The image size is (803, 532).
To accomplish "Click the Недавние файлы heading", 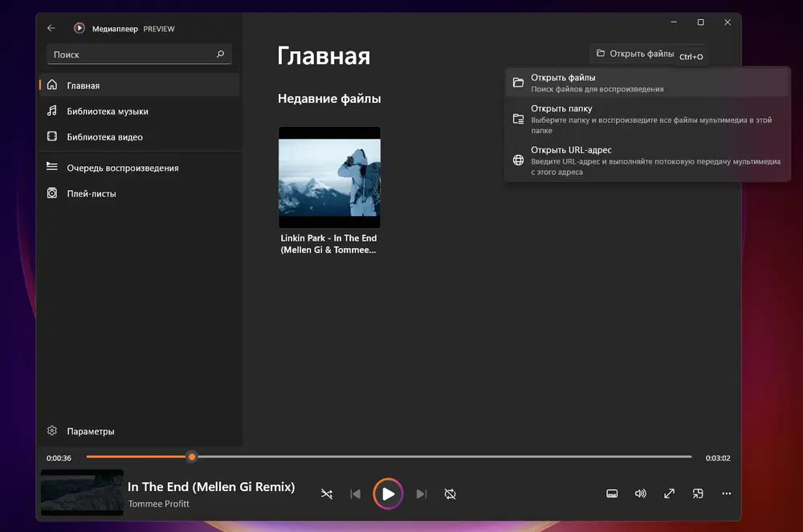I will pos(329,99).
